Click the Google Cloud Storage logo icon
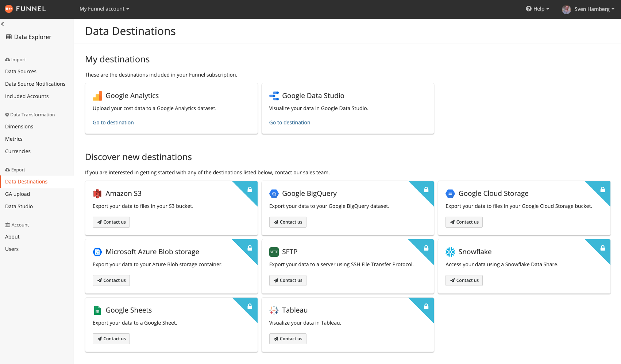Image resolution: width=621 pixels, height=364 pixels. point(450,194)
